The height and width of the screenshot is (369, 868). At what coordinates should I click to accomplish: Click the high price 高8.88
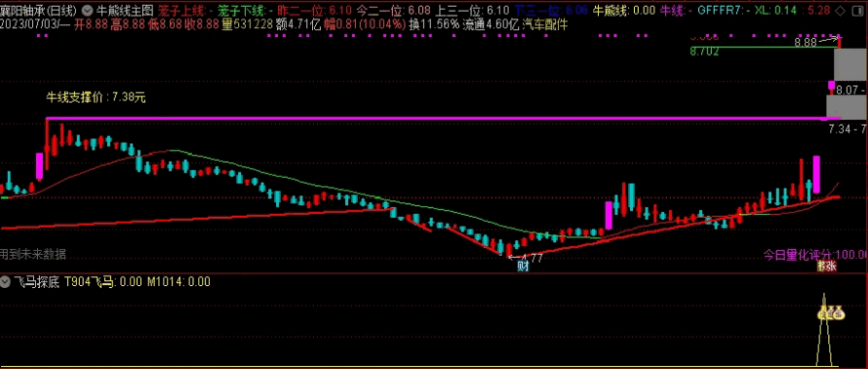[128, 23]
